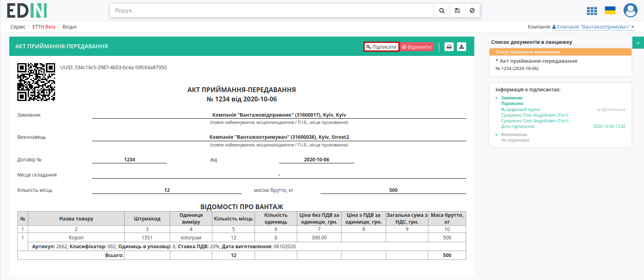Click the Кількість місць value 12 field
The height and width of the screenshot is (280, 644).
(167, 190)
